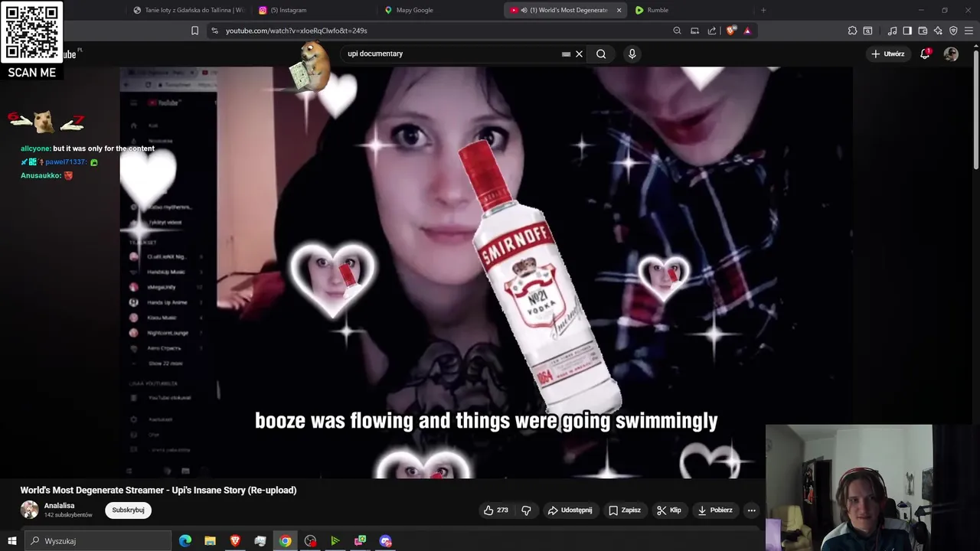This screenshot has width=980, height=551.
Task: Click the zoom magnifier in address bar
Action: 677,31
